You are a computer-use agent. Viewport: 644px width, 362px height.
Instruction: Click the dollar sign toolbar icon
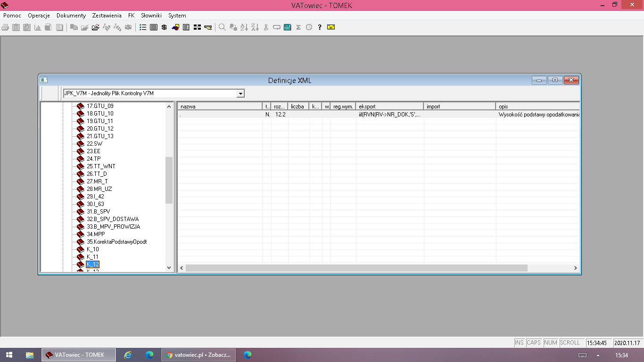click(x=164, y=27)
